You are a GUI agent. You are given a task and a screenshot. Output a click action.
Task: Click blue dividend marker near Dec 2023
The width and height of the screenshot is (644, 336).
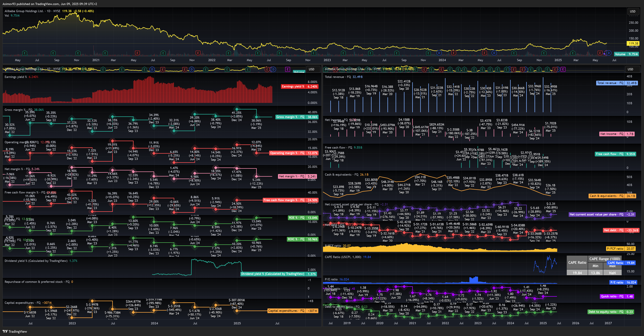(439, 53)
